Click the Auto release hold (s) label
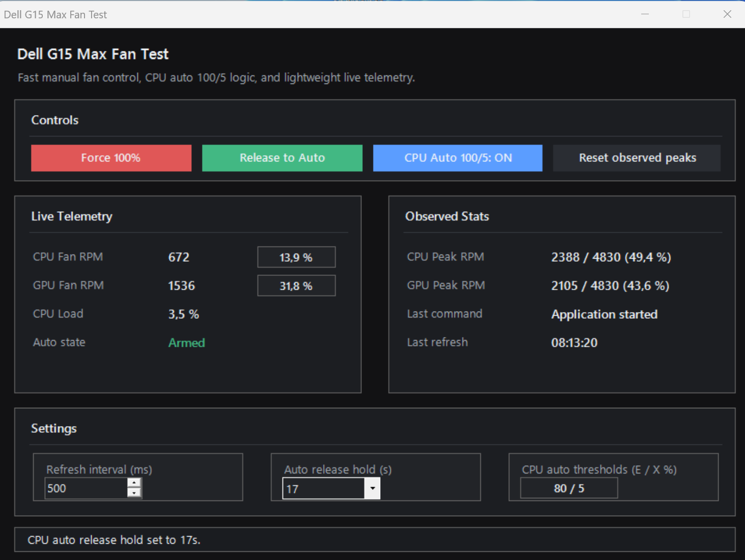The image size is (745, 560). click(x=338, y=469)
